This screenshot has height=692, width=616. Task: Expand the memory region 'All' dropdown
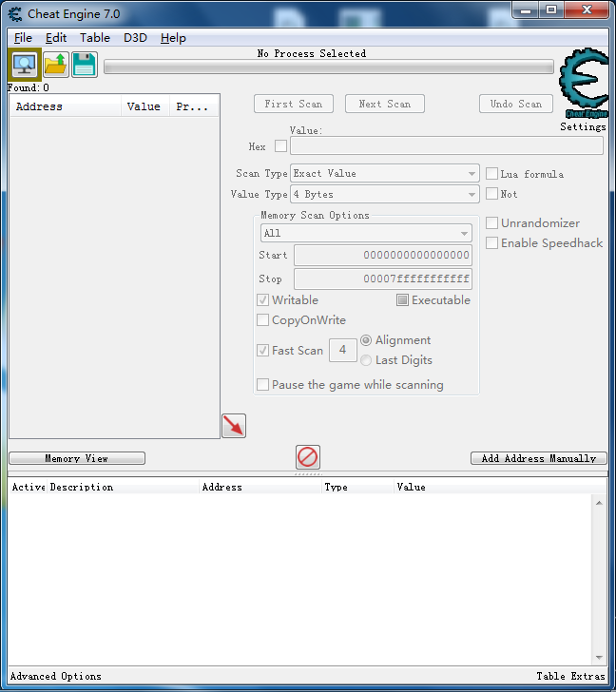(x=366, y=233)
